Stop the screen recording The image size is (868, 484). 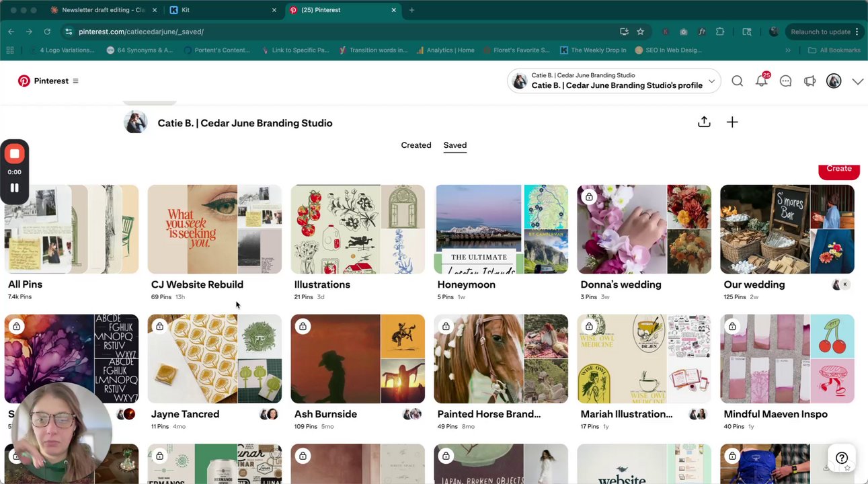(15, 153)
